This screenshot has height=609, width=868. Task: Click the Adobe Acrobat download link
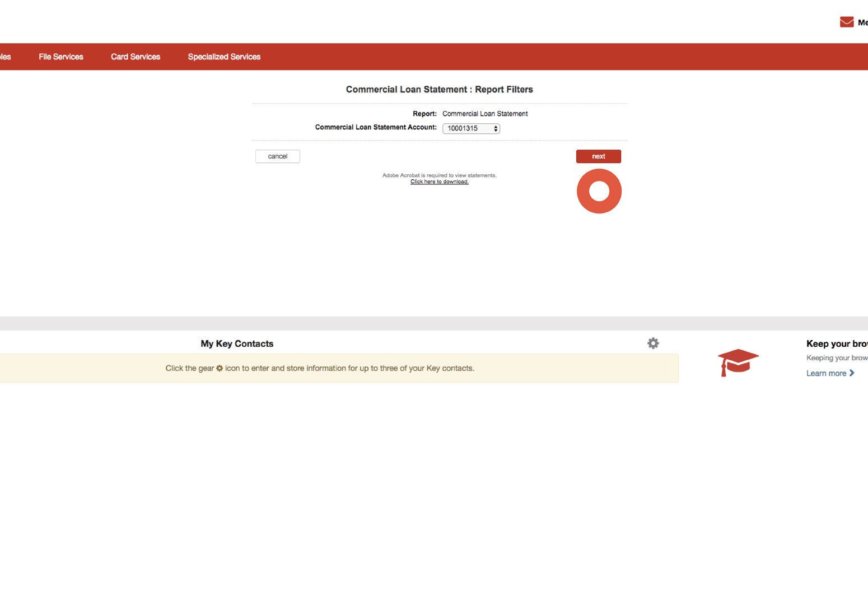[x=439, y=181]
